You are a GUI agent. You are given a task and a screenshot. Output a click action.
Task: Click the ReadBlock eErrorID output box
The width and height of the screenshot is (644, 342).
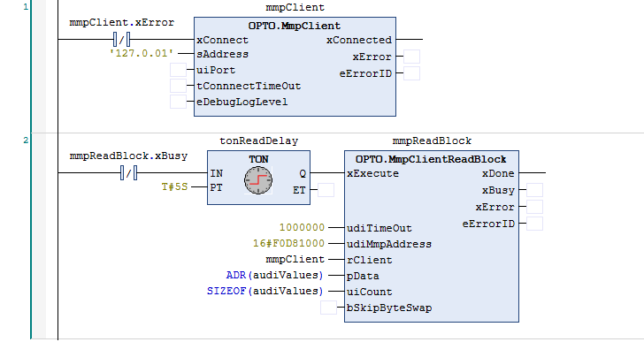click(534, 224)
